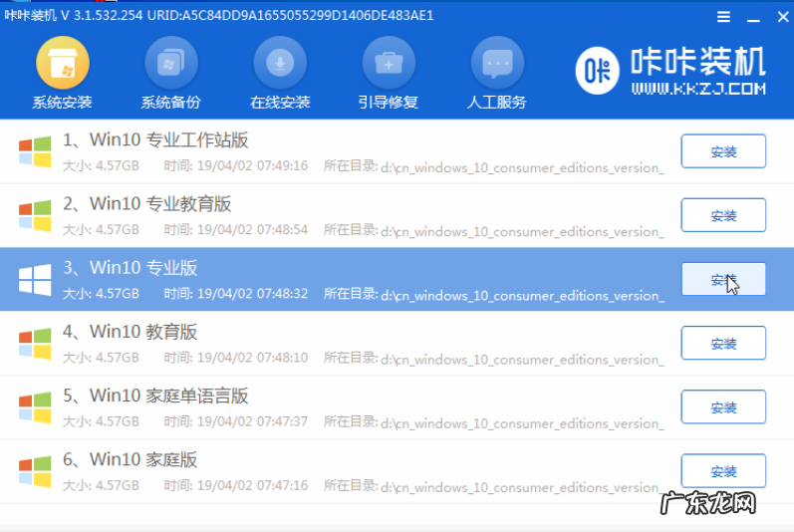The height and width of the screenshot is (532, 794).
Task: Select the title 1、Win10 专业工作站版
Action: pyautogui.click(x=155, y=139)
